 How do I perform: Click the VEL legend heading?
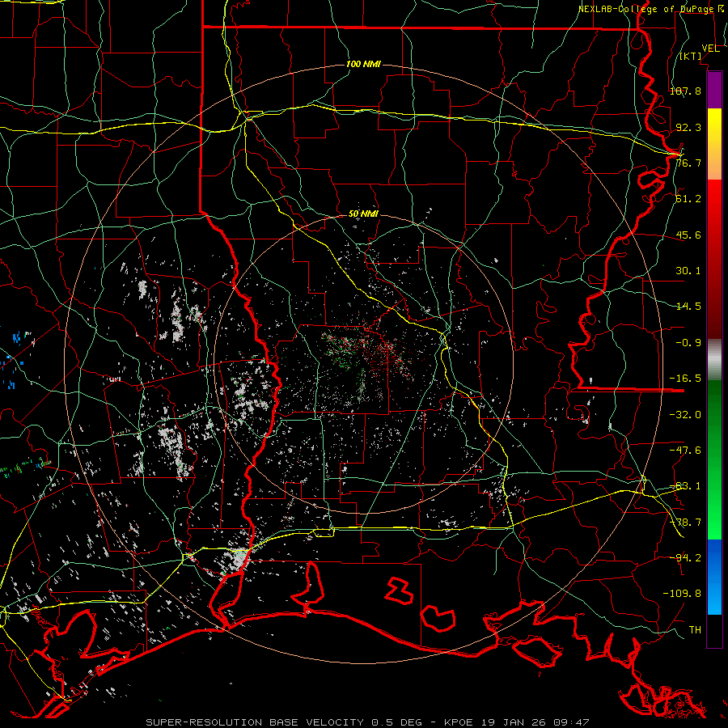(x=710, y=49)
